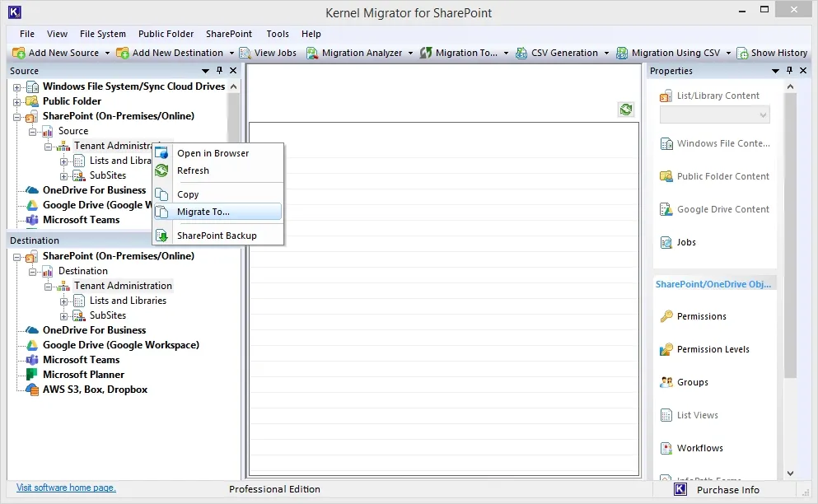Select destination Tenant Administration tree item

(x=123, y=286)
